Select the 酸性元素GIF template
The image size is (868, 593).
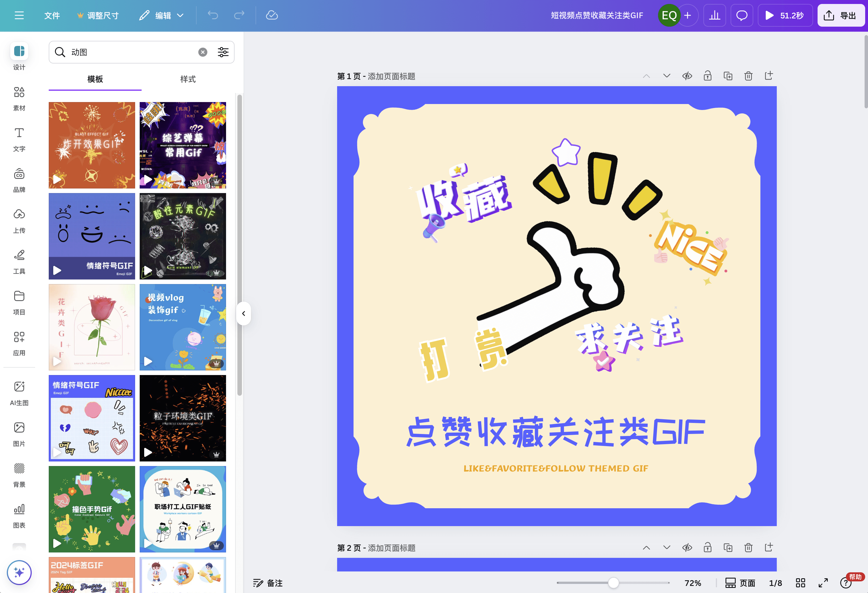183,236
